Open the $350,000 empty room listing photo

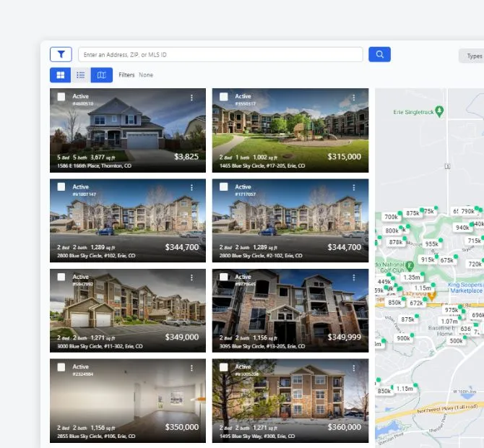128,400
